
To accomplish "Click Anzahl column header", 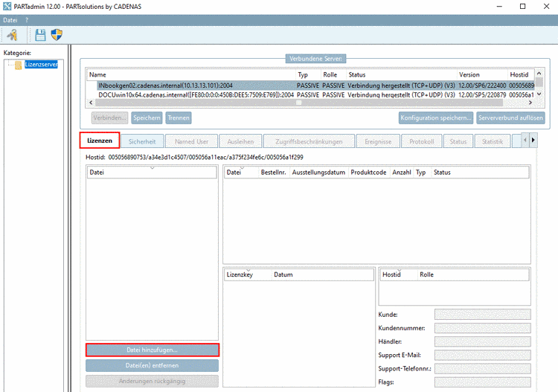I will 402,172.
